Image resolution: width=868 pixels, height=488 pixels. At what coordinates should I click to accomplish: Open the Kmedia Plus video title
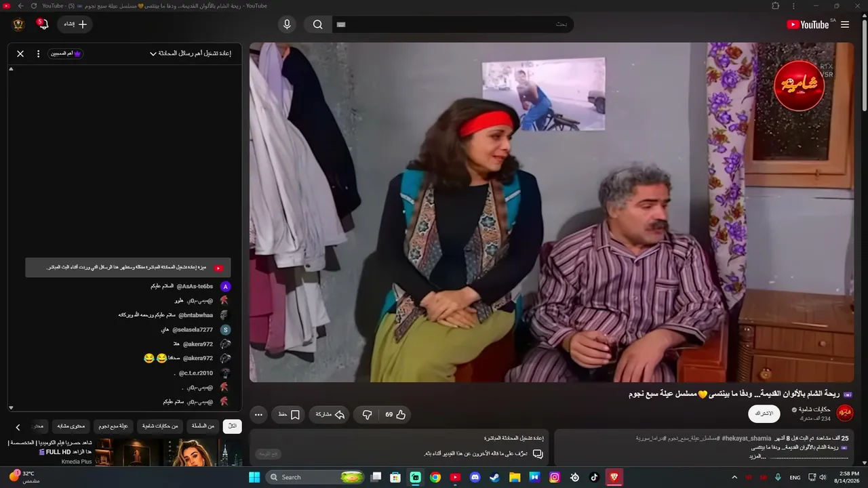pos(50,447)
